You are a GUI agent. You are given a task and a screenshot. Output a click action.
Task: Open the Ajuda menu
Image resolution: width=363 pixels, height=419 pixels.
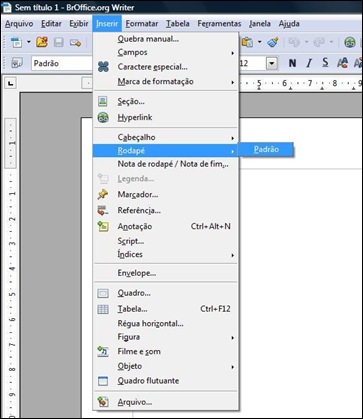click(289, 24)
